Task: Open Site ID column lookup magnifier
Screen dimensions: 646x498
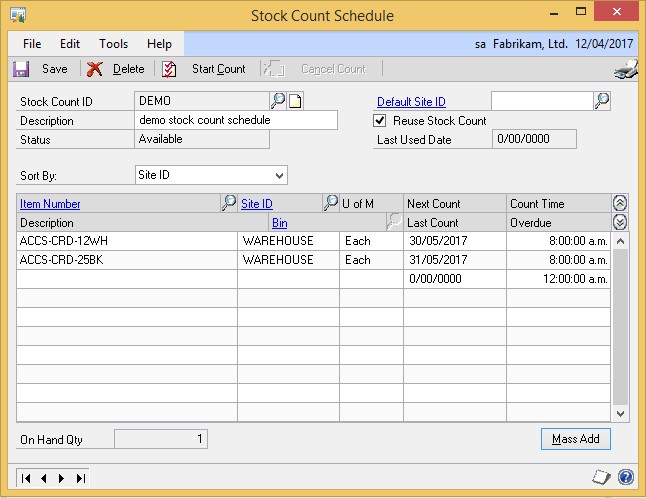Action: point(330,203)
